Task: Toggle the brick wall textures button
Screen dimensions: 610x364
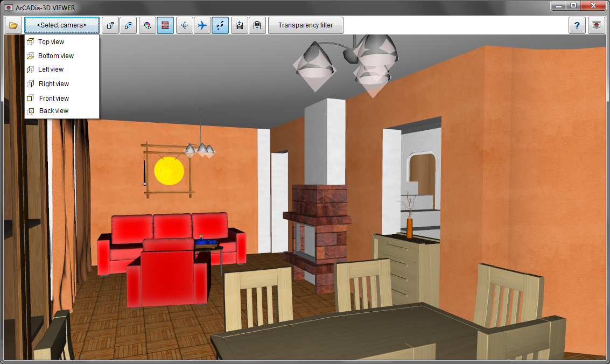Action: point(165,25)
